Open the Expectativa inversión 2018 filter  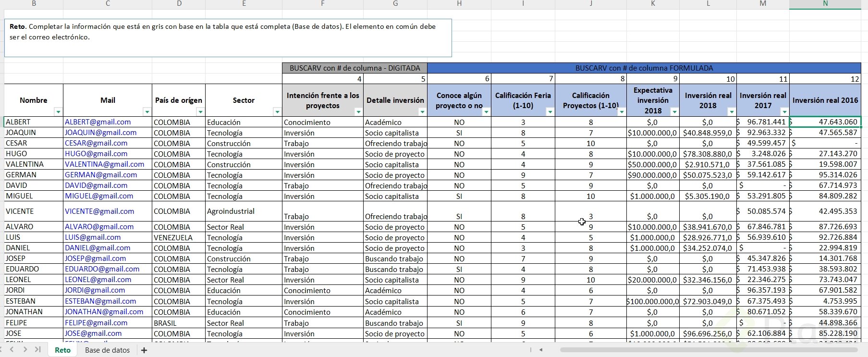674,111
